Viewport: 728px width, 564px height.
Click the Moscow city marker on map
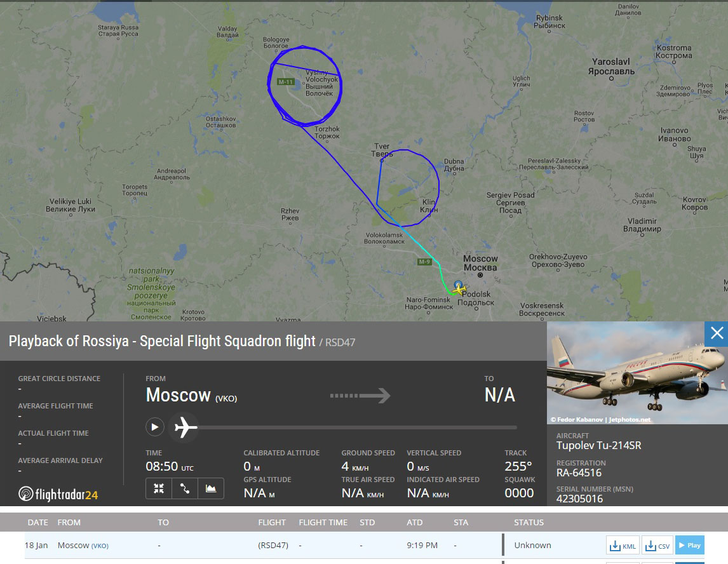pos(480,275)
